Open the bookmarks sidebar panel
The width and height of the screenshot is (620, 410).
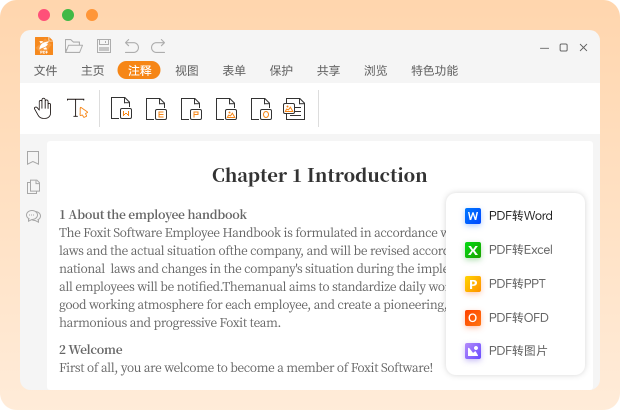[33, 158]
